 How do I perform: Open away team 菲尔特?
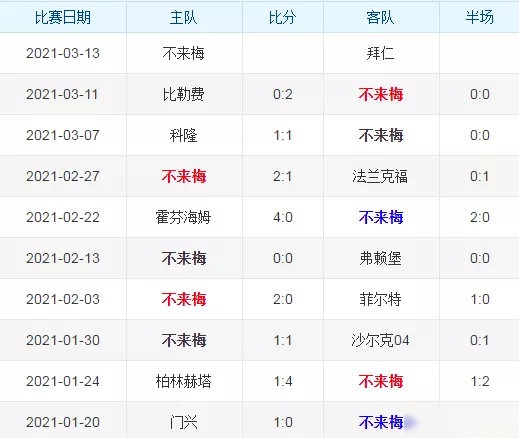380,299
